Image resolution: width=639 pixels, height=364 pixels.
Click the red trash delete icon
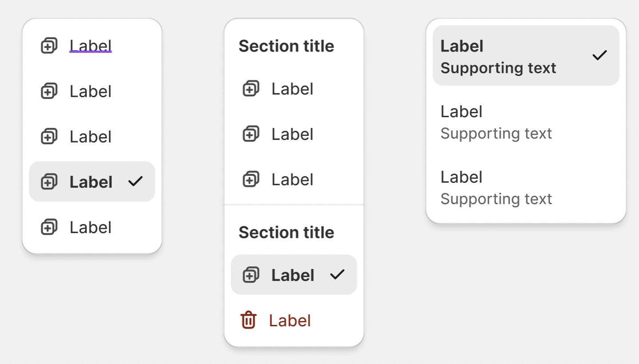[248, 320]
